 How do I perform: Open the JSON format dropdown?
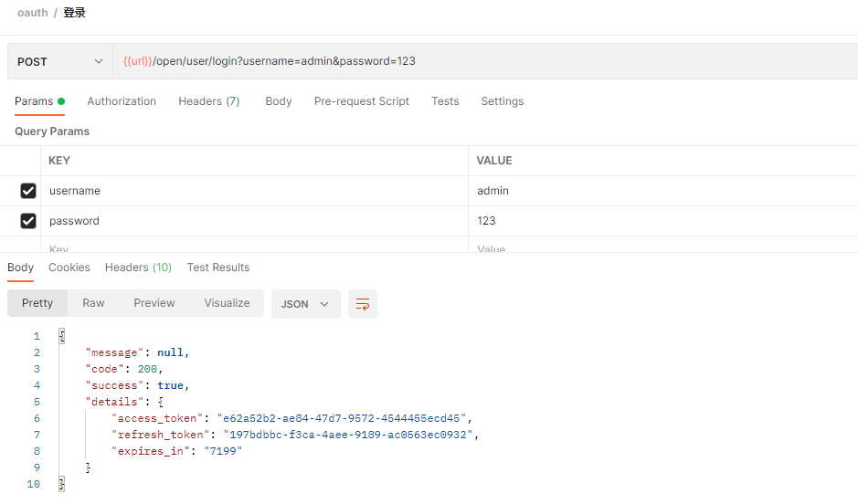(x=305, y=304)
